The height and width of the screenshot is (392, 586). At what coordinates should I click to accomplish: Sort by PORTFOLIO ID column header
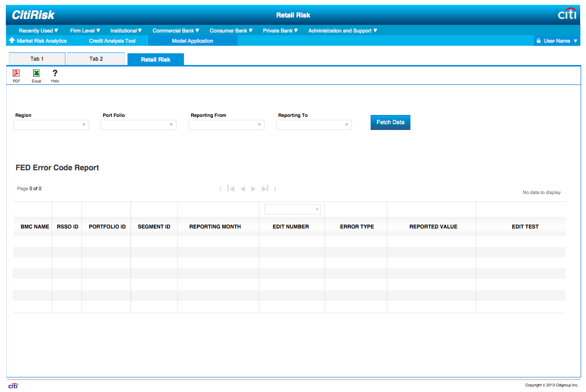tap(107, 227)
